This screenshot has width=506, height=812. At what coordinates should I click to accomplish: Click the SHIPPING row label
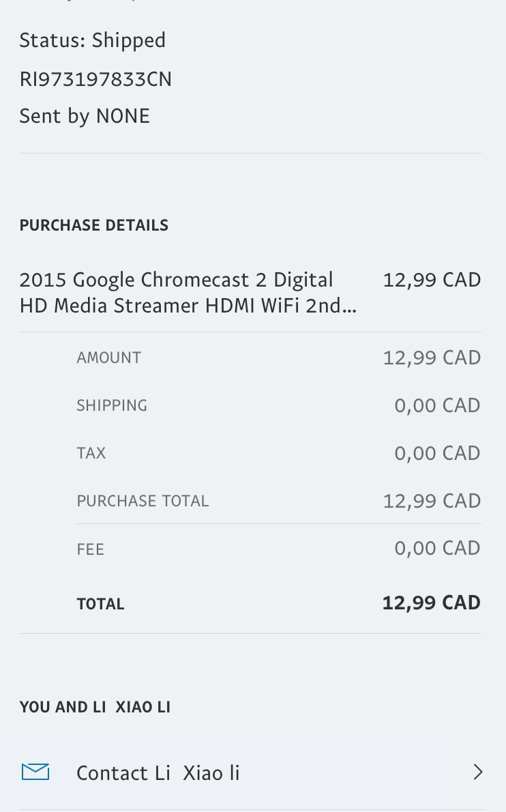[112, 406]
